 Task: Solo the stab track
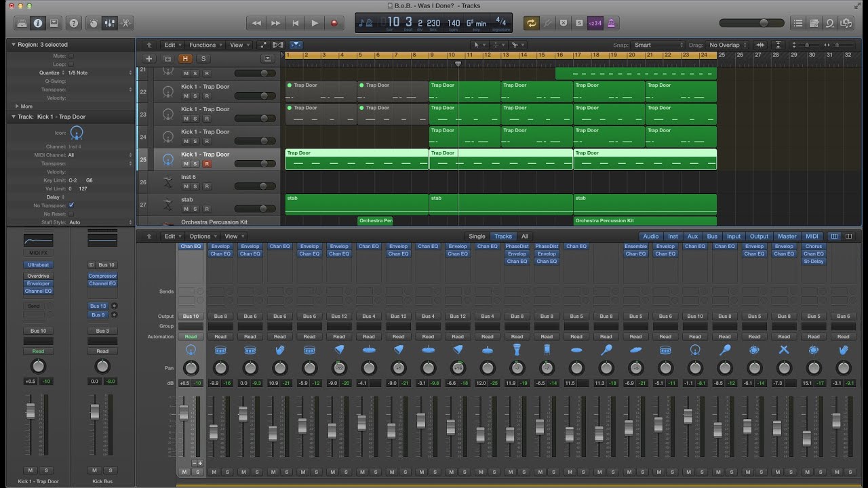195,209
